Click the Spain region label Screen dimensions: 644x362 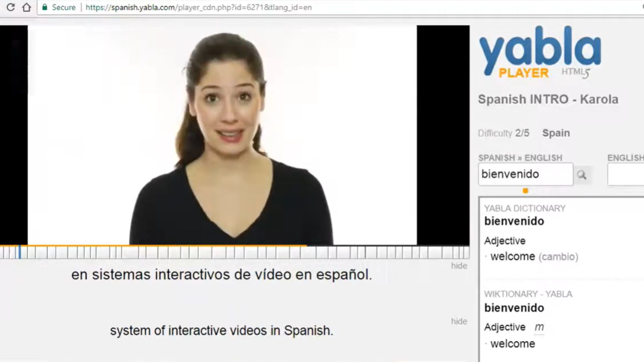556,133
